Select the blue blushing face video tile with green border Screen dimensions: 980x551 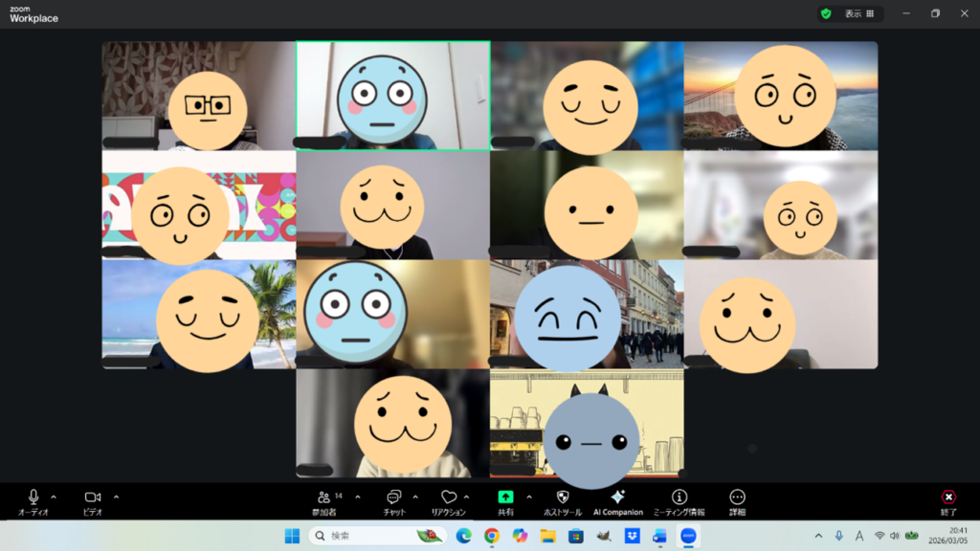(x=392, y=95)
